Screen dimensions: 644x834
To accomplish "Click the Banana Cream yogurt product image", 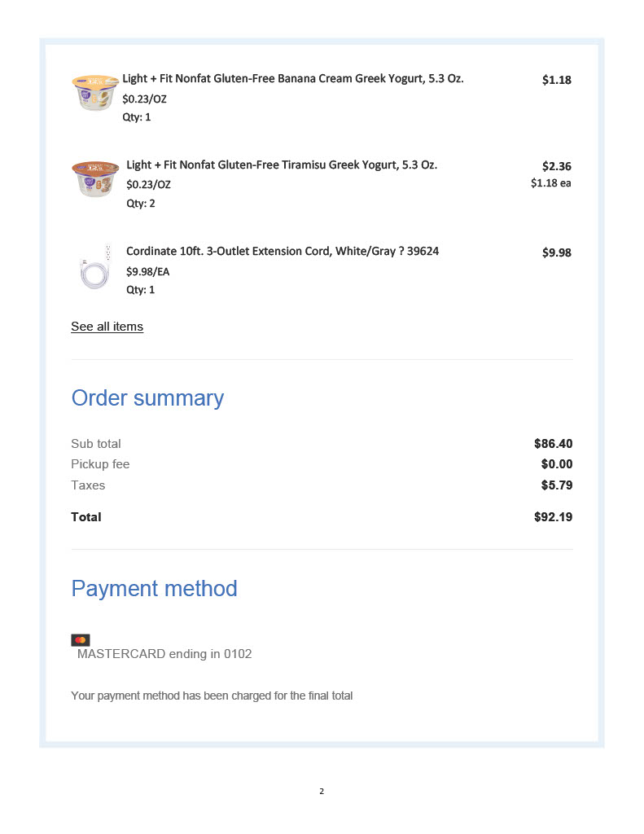I will [x=95, y=93].
